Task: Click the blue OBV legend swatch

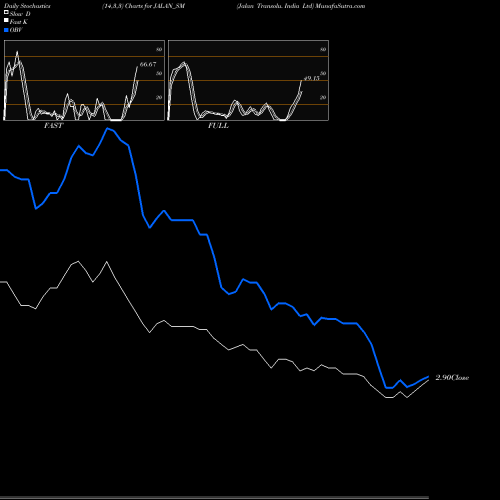Action: click(x=6, y=30)
